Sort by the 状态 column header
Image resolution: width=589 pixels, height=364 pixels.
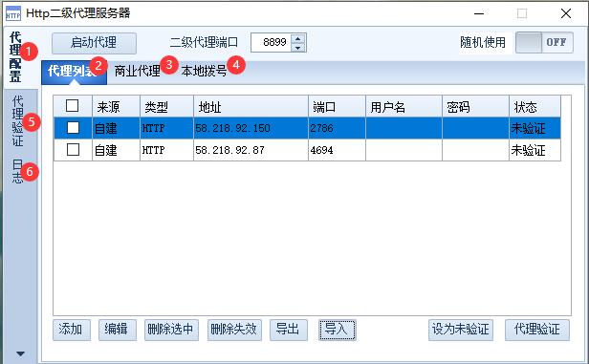point(534,106)
